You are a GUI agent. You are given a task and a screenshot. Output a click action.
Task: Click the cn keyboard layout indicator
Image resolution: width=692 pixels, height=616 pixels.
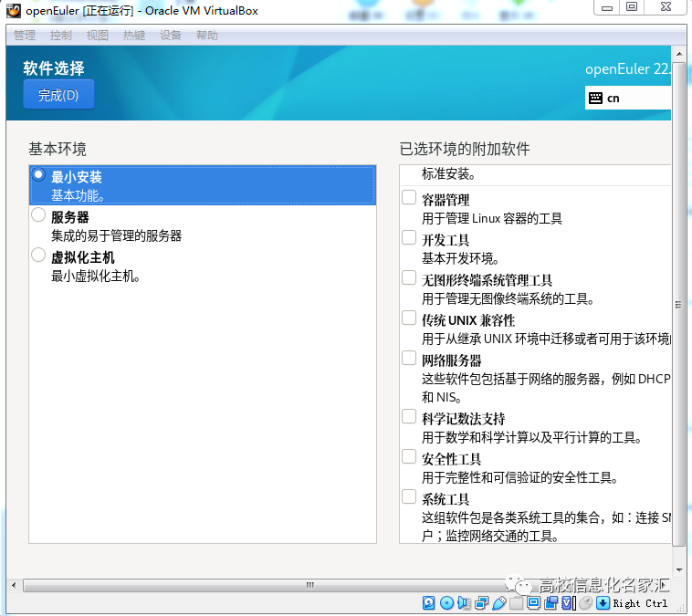(627, 98)
